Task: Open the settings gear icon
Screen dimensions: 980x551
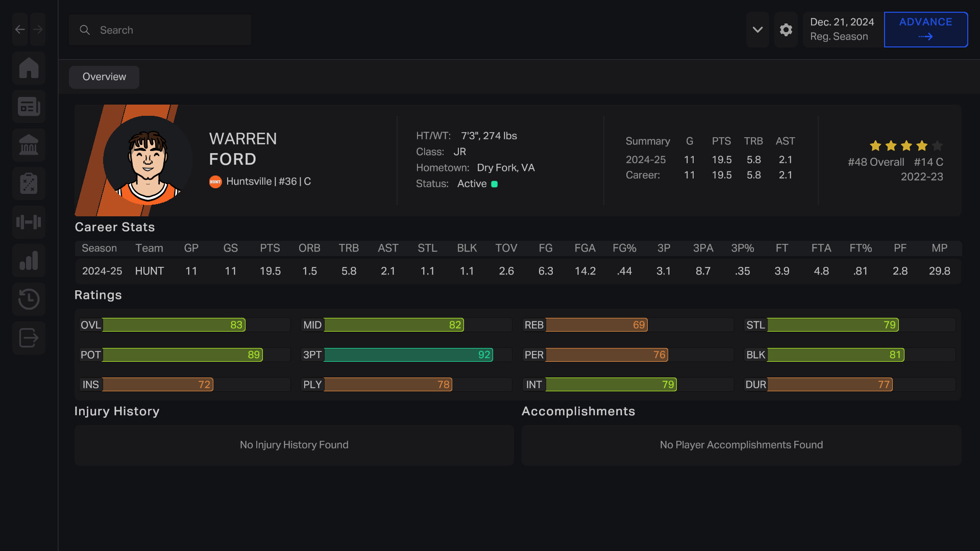Action: (786, 30)
